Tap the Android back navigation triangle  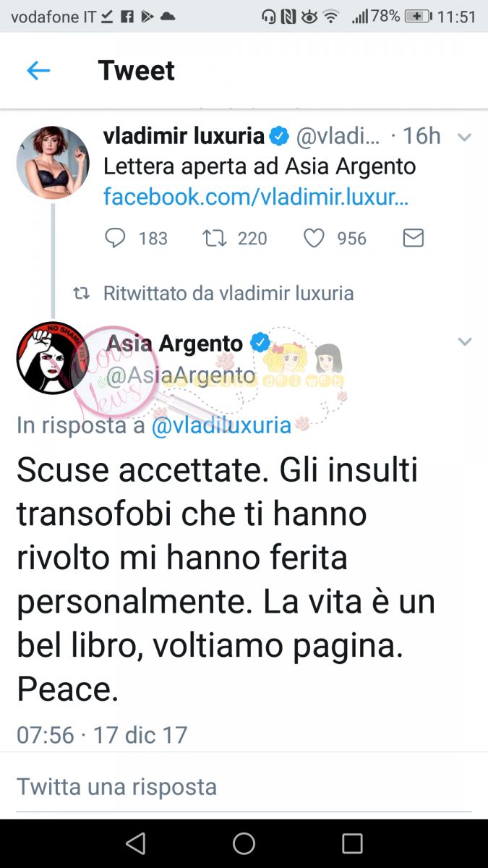135,843
